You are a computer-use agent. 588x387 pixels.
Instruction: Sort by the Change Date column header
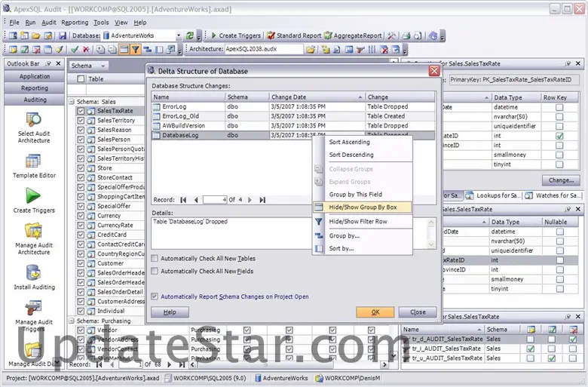point(317,97)
